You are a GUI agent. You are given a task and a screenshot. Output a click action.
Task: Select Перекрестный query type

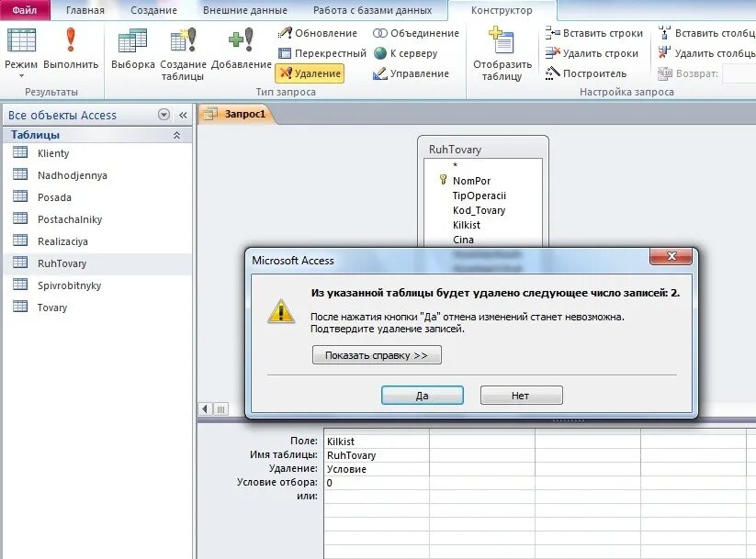tap(322, 53)
